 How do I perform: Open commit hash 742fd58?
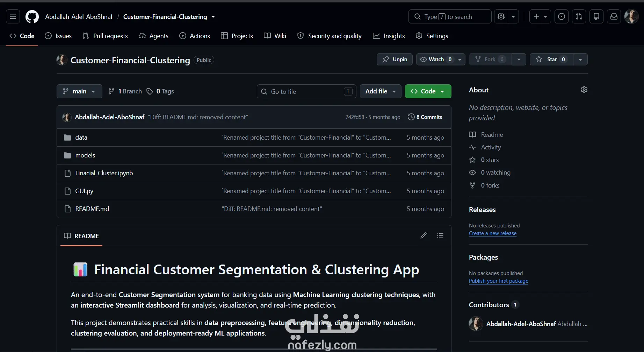355,117
